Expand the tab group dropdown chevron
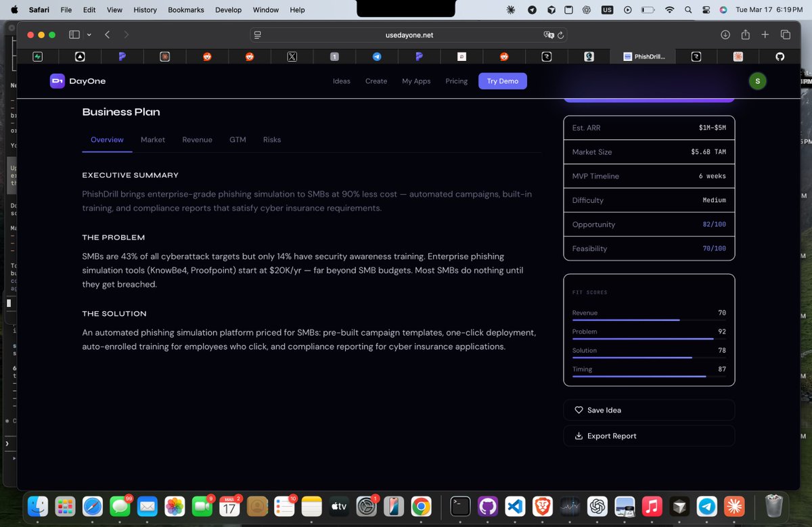The height and width of the screenshot is (527, 812). tap(89, 35)
